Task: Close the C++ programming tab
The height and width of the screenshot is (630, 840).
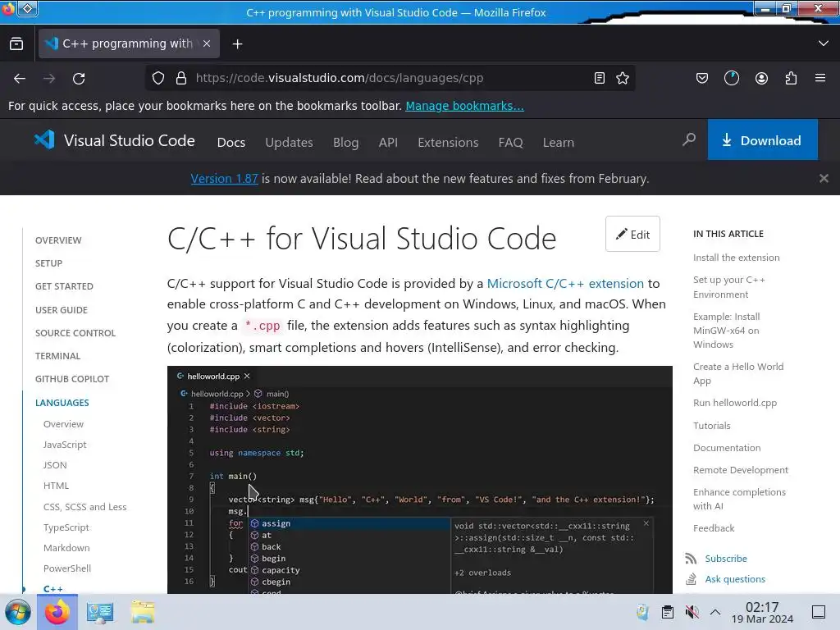Action: click(x=207, y=44)
